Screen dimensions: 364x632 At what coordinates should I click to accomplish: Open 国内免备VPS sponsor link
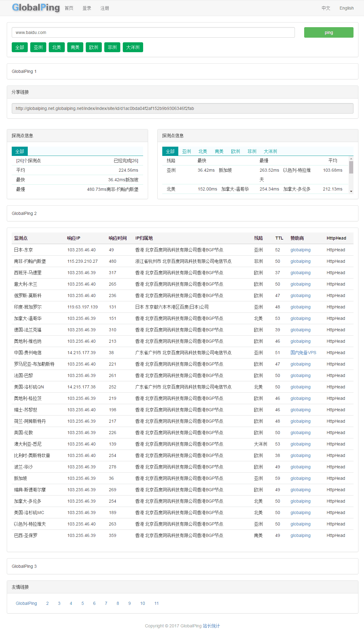pyautogui.click(x=304, y=353)
